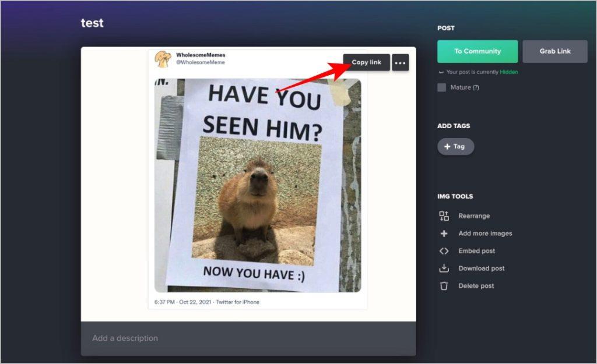
Task: Add a tag with the Tag button
Action: tap(456, 146)
